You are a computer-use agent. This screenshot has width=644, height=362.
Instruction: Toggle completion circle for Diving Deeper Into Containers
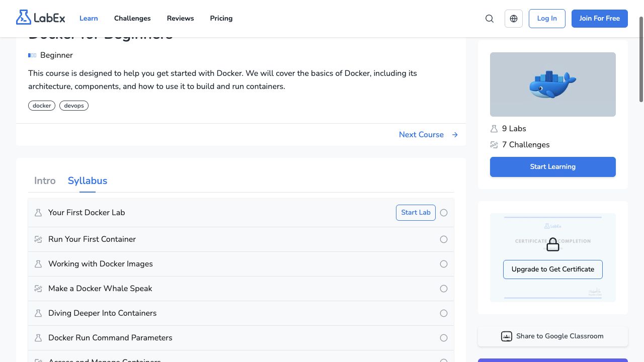(444, 313)
